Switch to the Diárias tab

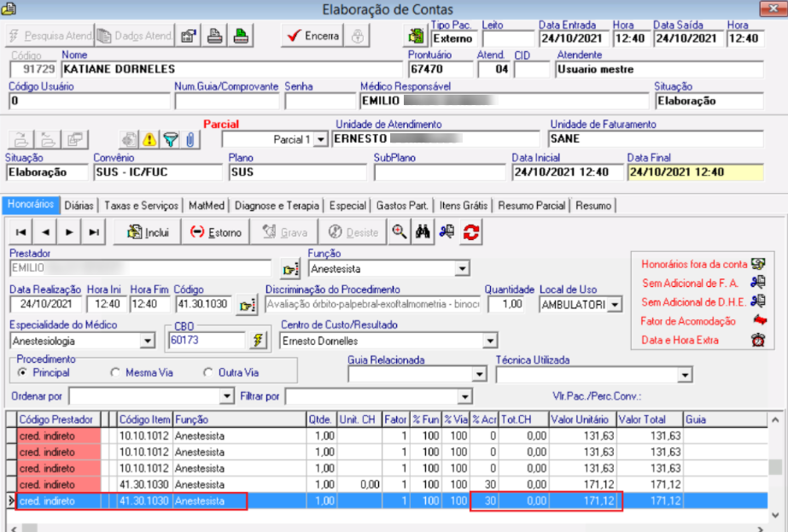79,206
